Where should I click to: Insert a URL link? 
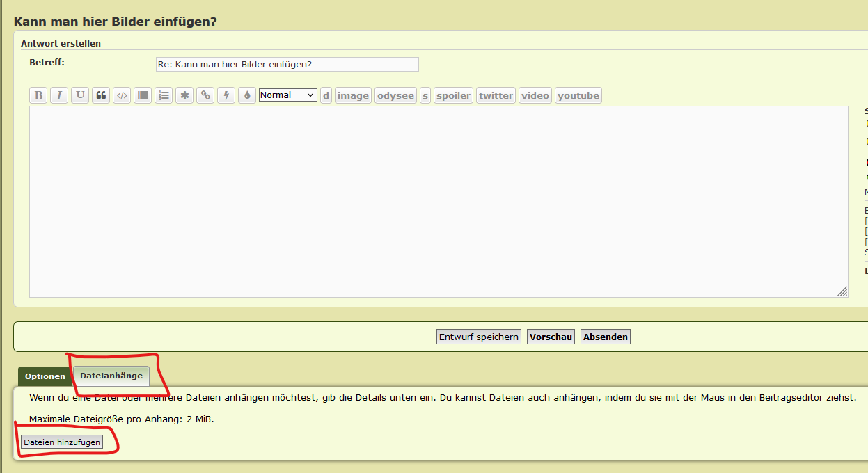pos(205,95)
